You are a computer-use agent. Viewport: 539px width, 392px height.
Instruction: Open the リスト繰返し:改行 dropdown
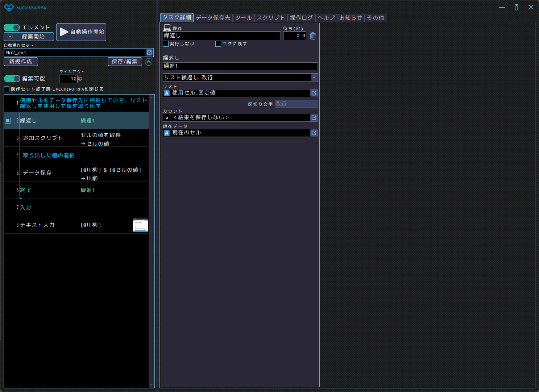[240, 78]
